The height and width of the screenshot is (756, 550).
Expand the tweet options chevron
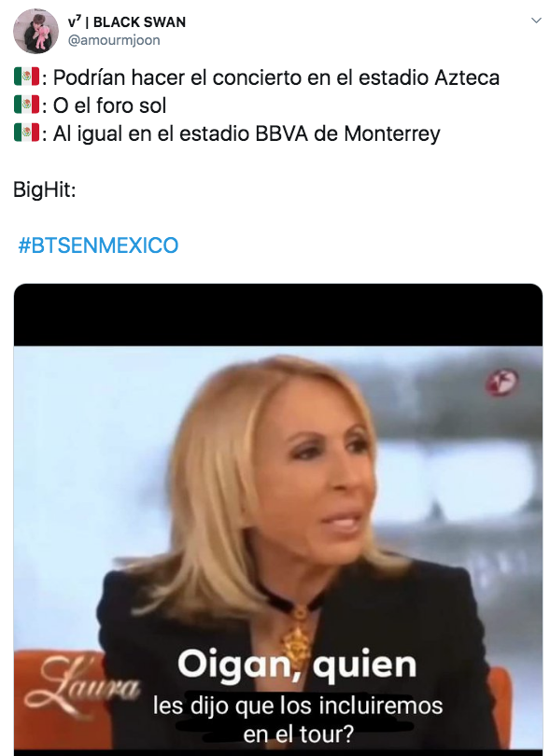click(x=536, y=21)
